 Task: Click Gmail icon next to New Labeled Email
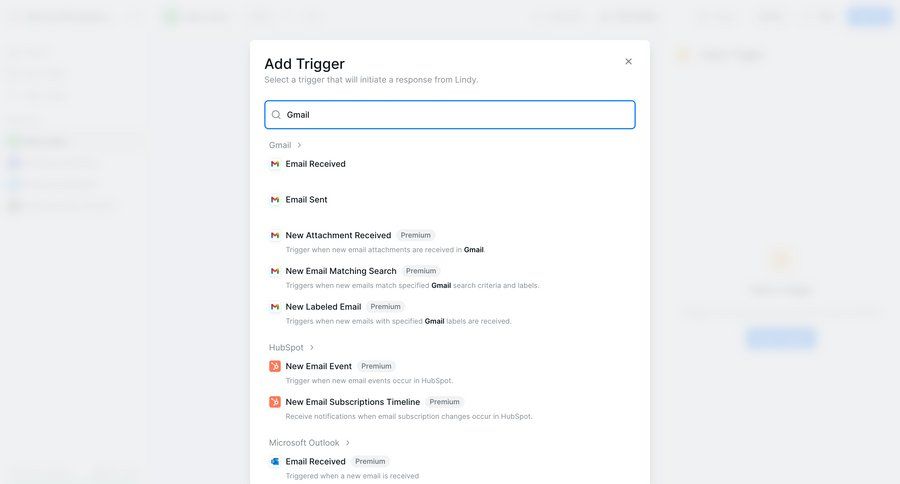(x=275, y=307)
